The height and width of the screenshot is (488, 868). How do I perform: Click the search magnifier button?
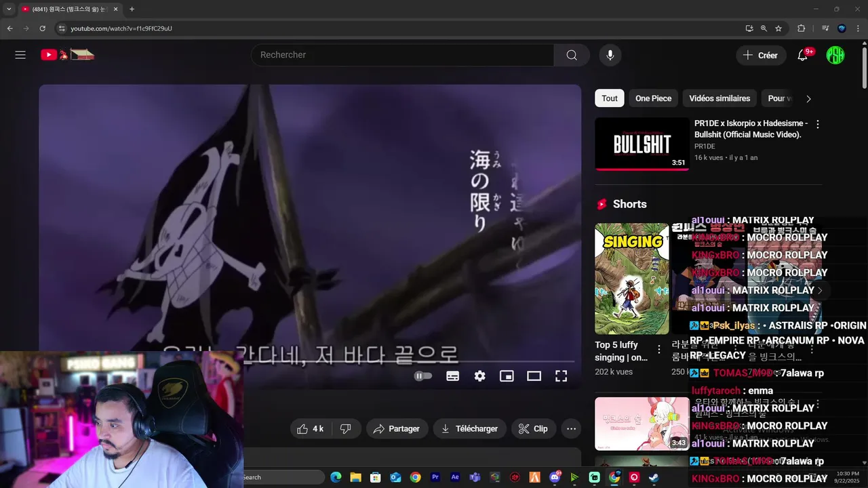572,55
